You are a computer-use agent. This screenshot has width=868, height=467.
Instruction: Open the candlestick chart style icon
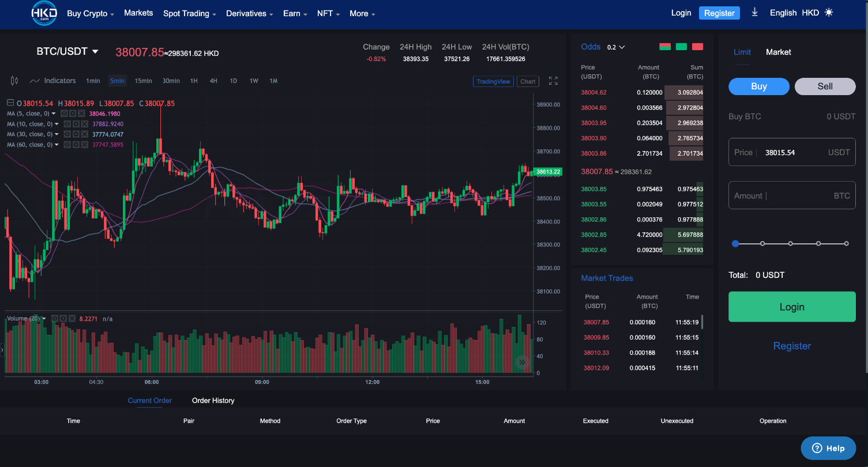click(x=14, y=81)
